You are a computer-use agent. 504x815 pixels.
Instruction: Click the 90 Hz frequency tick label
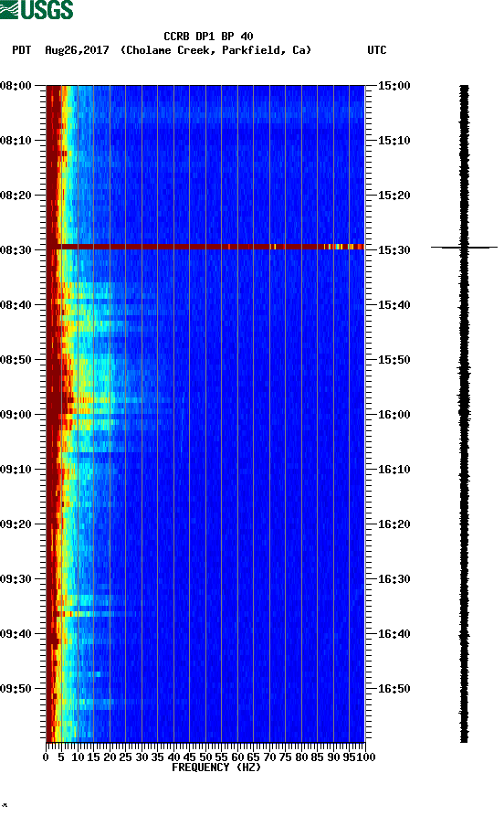[x=333, y=757]
